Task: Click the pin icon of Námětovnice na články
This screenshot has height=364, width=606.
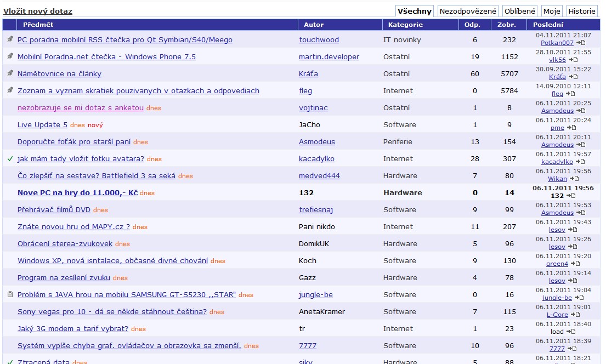Action: pyautogui.click(x=10, y=73)
